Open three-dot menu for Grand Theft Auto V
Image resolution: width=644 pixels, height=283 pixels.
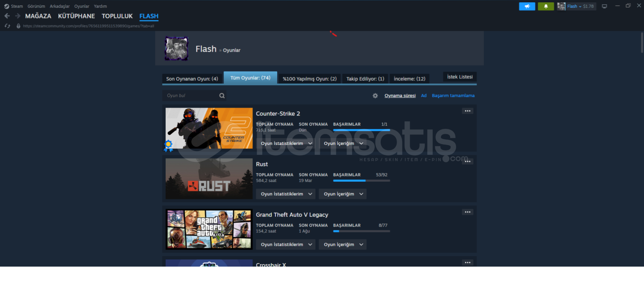pos(468,212)
